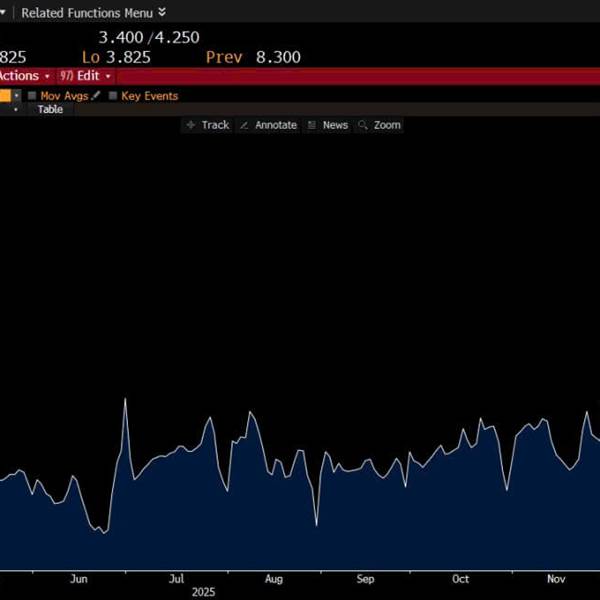Open the Actions dropdown arrow
This screenshot has width=600, height=600.
point(47,76)
